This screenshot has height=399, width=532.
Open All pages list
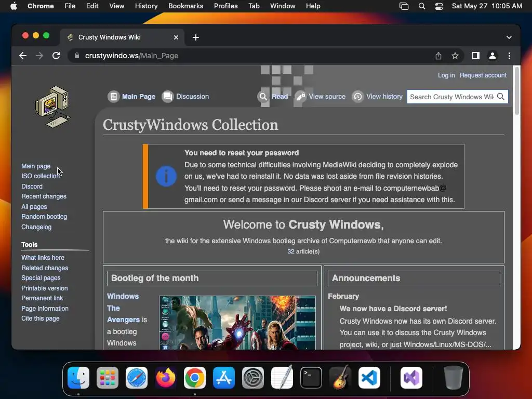34,207
